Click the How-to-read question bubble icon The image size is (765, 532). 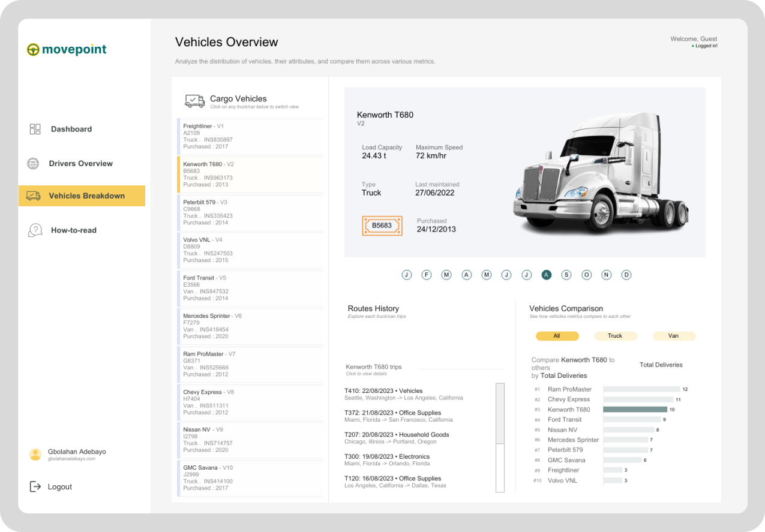coord(35,230)
